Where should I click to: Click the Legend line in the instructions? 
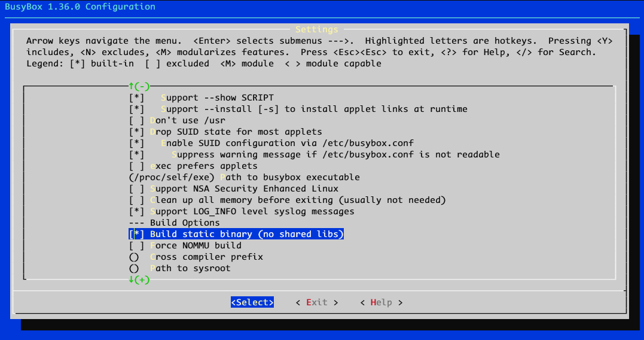tap(204, 63)
